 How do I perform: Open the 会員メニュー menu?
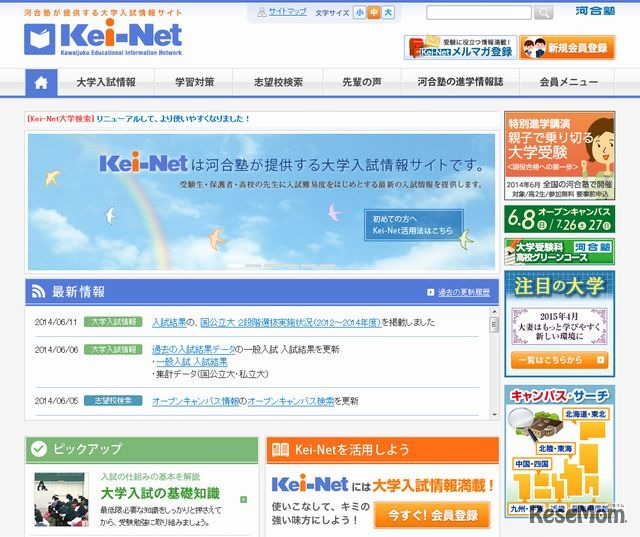point(569,83)
